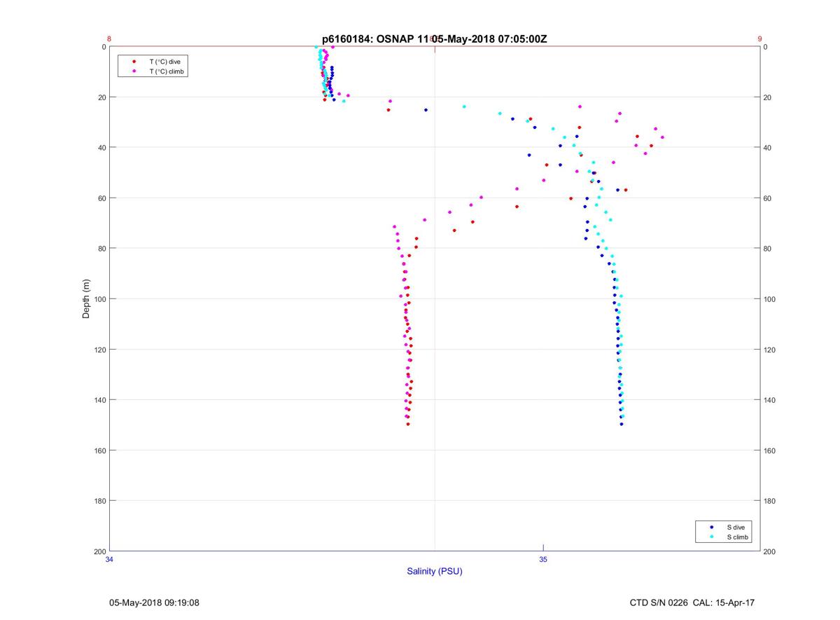The height and width of the screenshot is (620, 840).
Task: Click the red dot marker beside 'T (°C) dive'
Action: tap(134, 62)
